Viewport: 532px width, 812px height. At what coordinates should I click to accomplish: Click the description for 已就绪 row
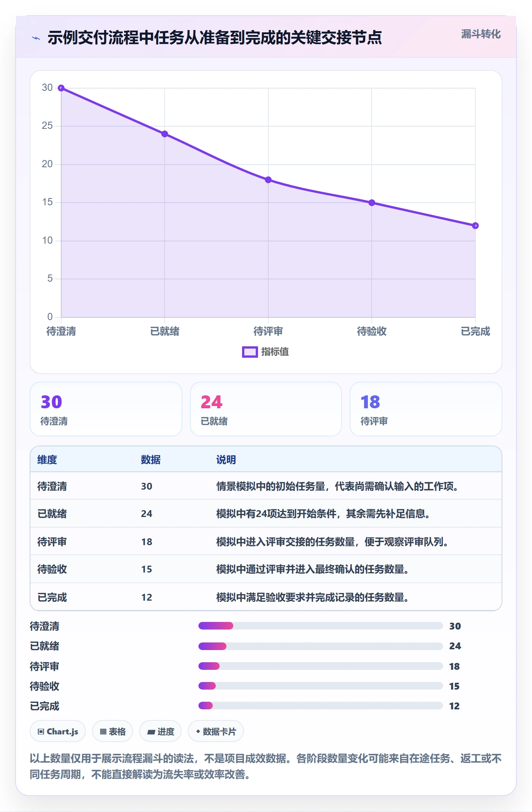coord(323,514)
